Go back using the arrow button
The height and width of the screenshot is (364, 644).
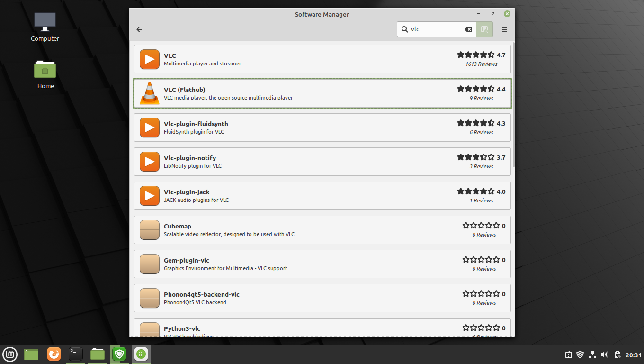(x=139, y=29)
